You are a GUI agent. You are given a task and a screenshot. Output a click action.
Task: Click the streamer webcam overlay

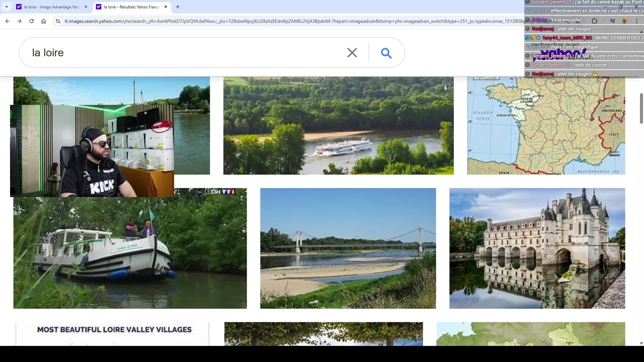tap(92, 151)
